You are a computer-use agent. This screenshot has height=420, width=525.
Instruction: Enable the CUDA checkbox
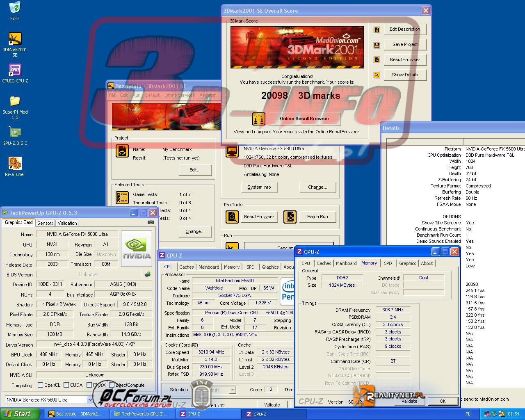click(x=66, y=385)
